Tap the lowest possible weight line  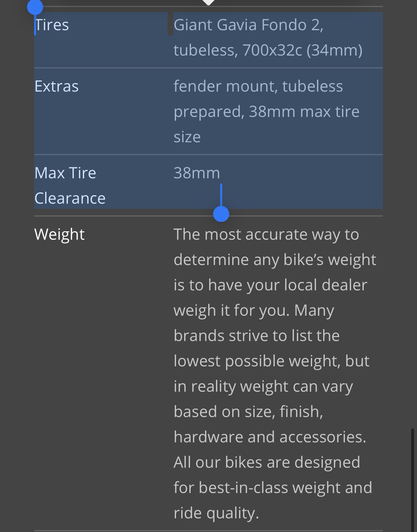(x=272, y=361)
